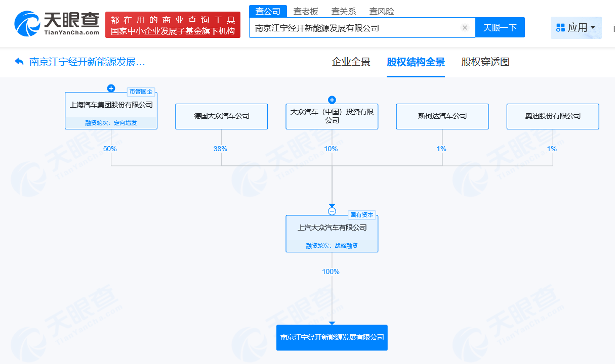Open the 斯柯达汽车公司 node
The width and height of the screenshot is (615, 364).
click(442, 116)
